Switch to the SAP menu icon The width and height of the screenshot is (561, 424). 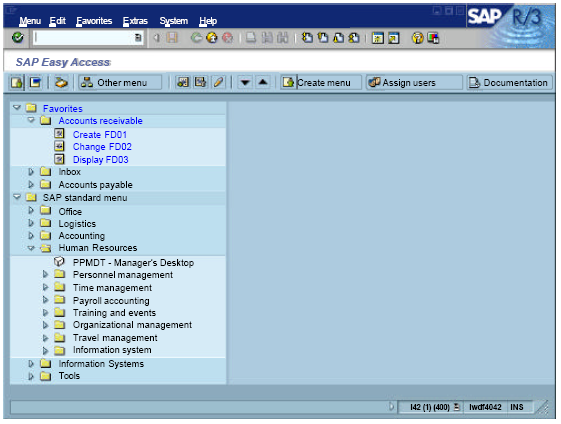click(35, 83)
